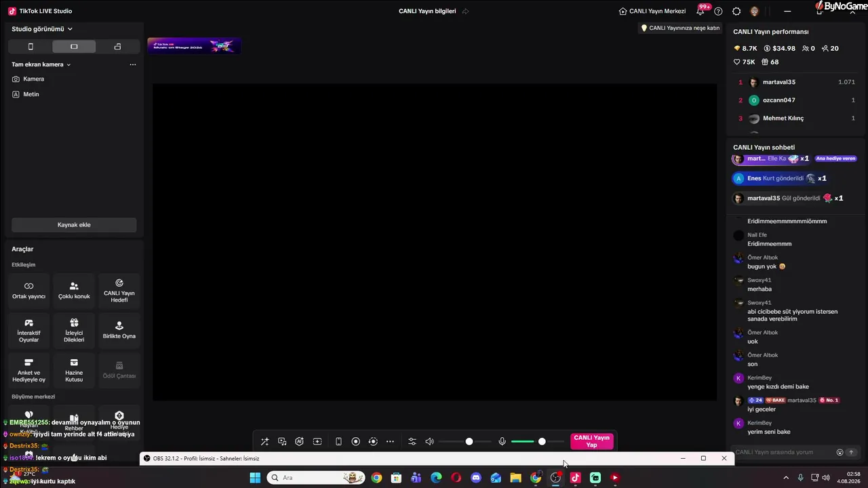Open the media and music tool
868x488 pixels.
(x=282, y=442)
